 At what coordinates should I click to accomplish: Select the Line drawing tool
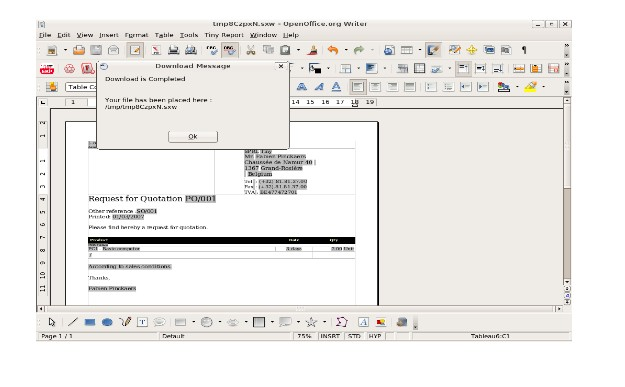[73, 322]
